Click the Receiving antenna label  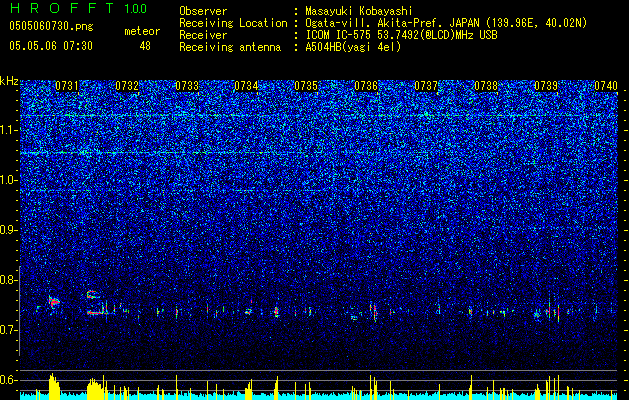tap(230, 47)
